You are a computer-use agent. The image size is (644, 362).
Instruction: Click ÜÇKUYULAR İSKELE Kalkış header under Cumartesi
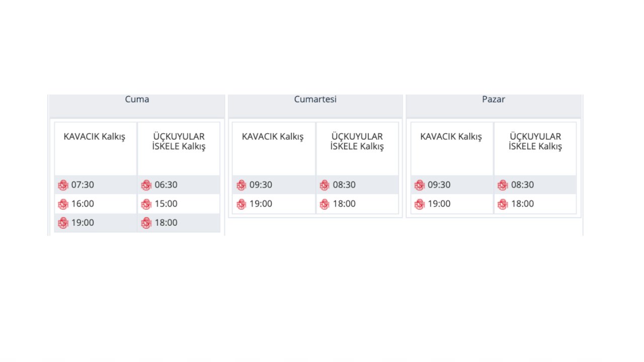coord(357,142)
